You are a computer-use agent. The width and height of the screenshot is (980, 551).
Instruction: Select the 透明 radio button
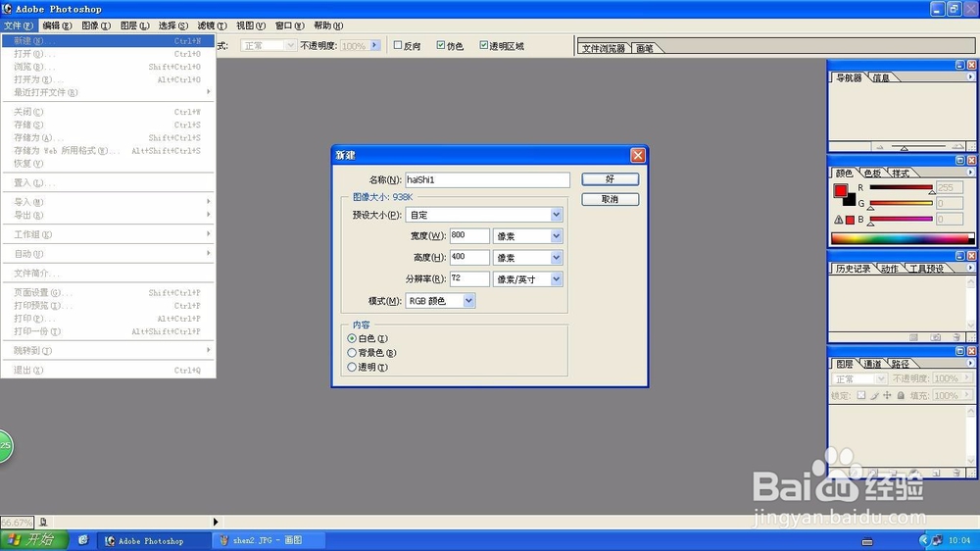(352, 367)
